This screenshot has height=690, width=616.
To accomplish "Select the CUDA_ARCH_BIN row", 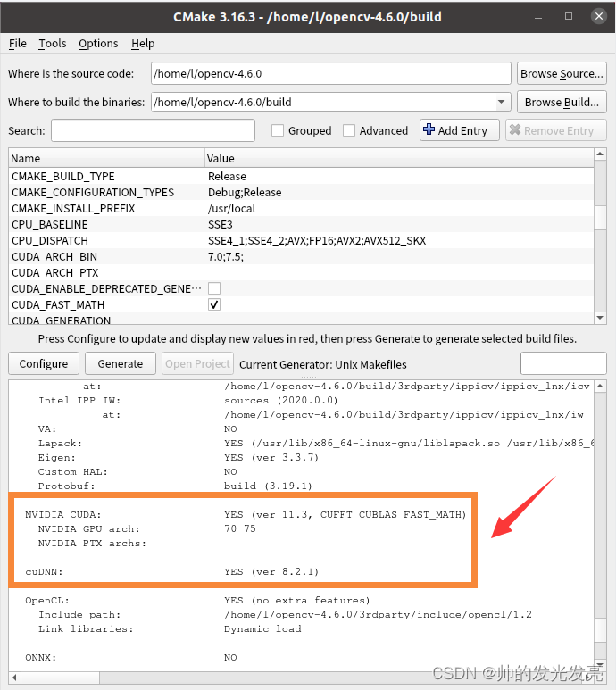I will point(301,256).
